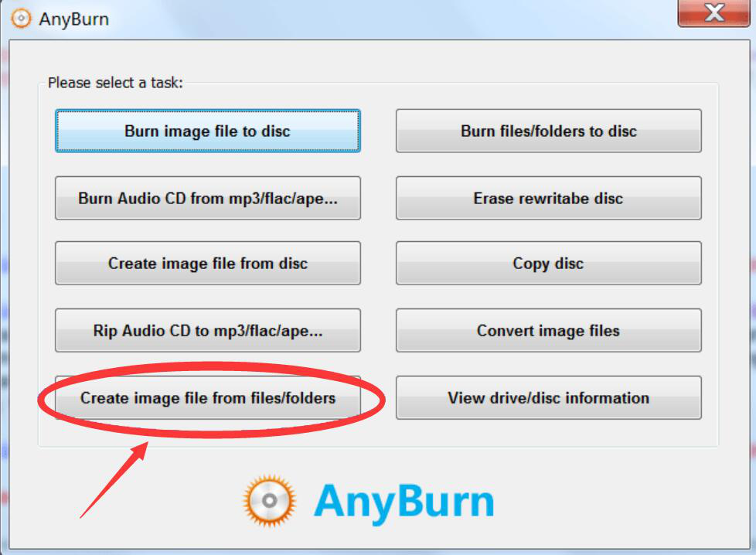Close the AnyBurn window
This screenshot has width=756, height=555.
point(713,13)
